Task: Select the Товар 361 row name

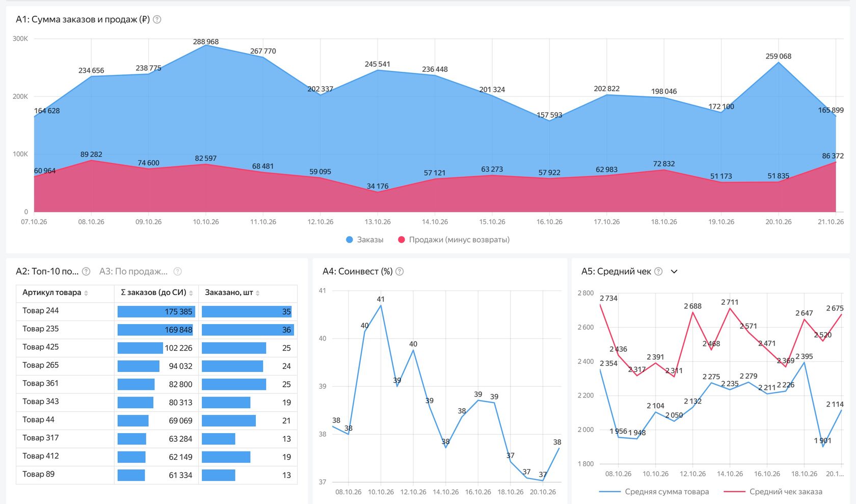Action: pyautogui.click(x=41, y=383)
